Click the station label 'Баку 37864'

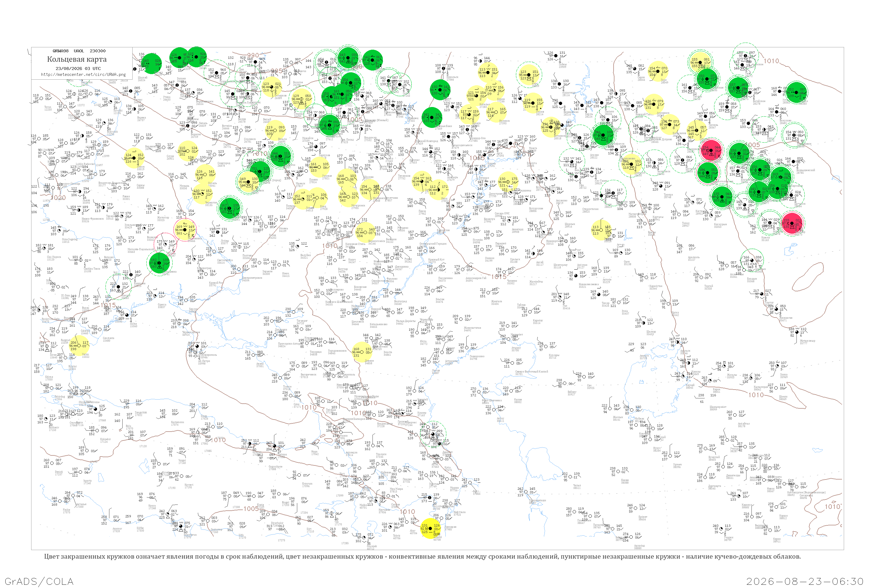coord(476,492)
